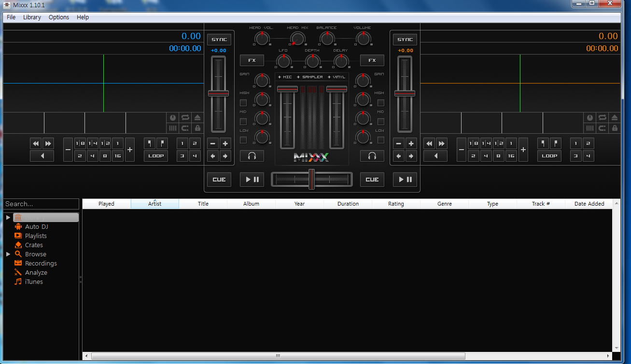
Task: Click the left deck SYNC button
Action: tap(219, 40)
